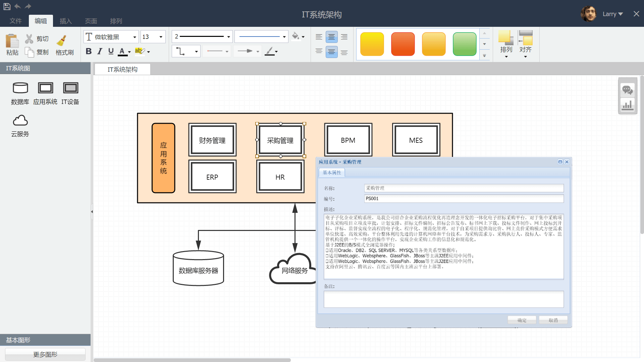Open the font size dropdown
The height and width of the screenshot is (362, 644).
coord(161,37)
